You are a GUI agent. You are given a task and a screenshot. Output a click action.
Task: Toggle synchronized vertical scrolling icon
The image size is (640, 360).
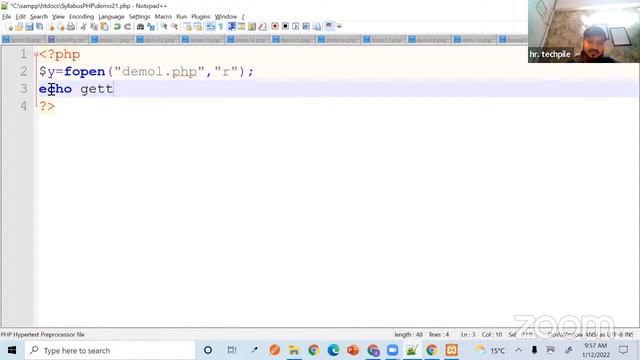point(187,27)
